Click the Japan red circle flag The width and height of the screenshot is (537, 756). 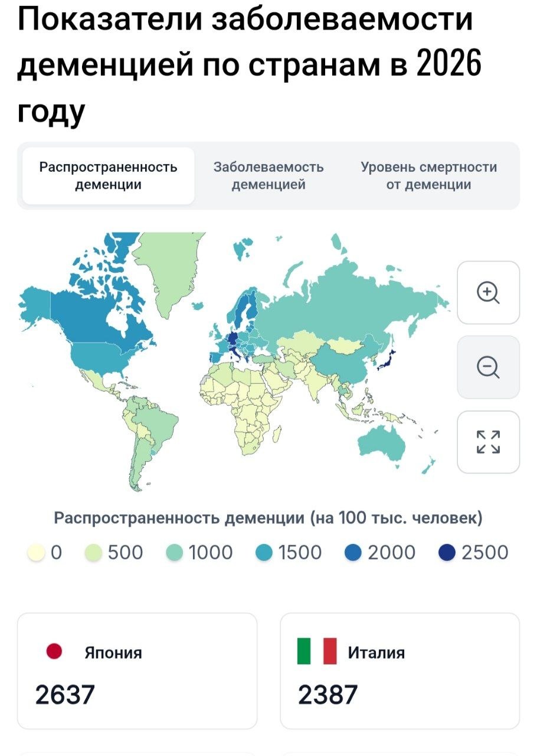[x=54, y=652]
